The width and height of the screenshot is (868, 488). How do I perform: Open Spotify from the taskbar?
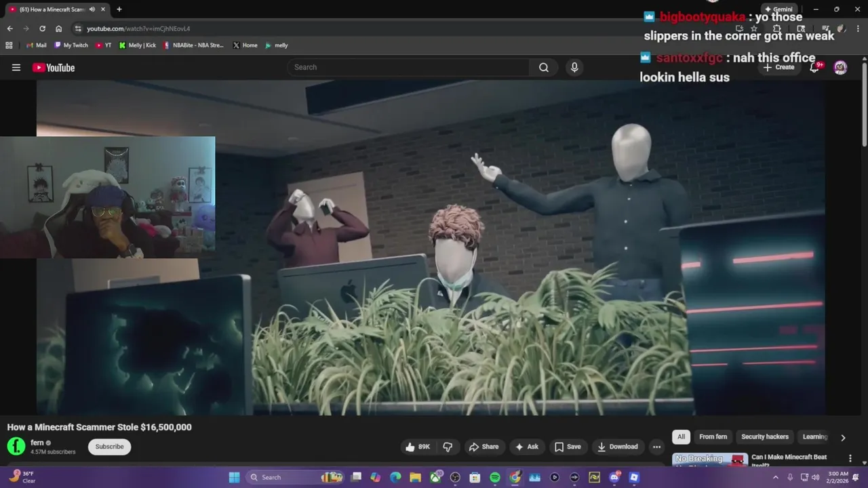[495, 477]
